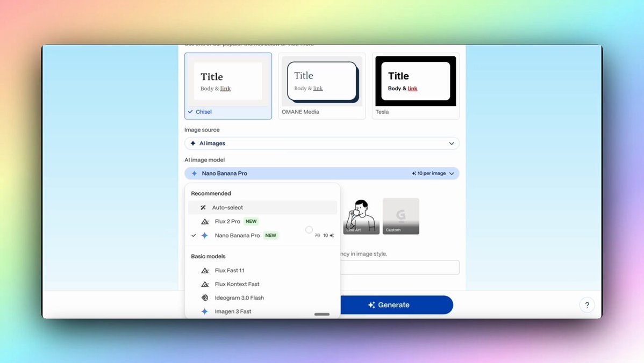644x363 pixels.
Task: Click the Flux 2 Pro triangle icon
Action: coord(205,222)
